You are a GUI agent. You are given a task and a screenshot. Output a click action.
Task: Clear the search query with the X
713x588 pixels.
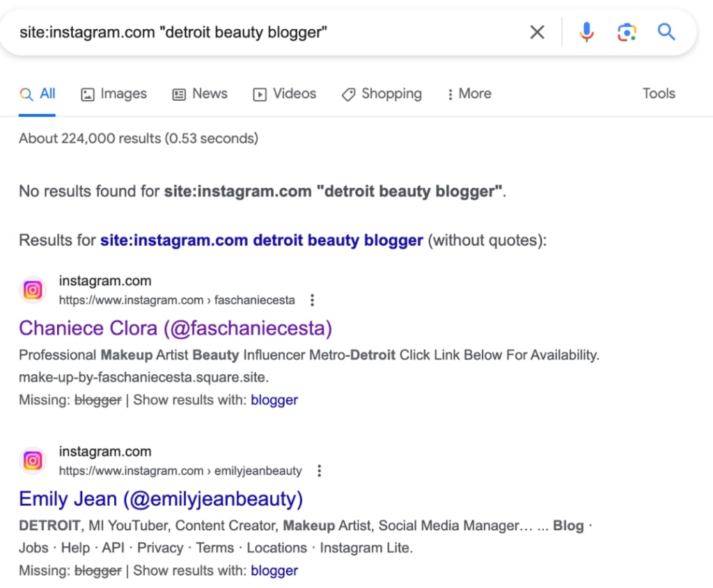(x=537, y=32)
